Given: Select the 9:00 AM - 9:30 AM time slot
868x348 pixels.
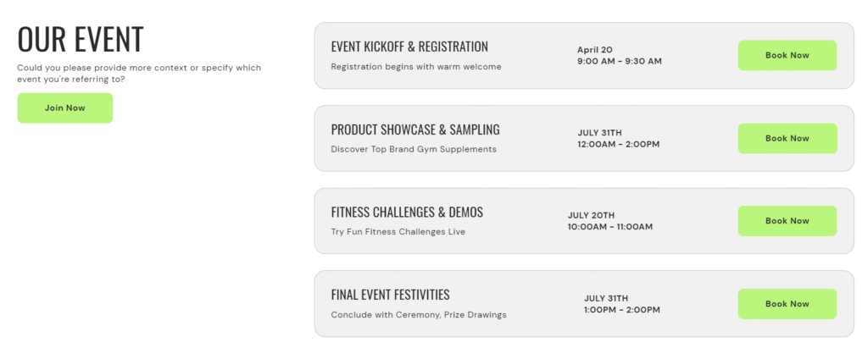Looking at the screenshot, I should point(620,61).
